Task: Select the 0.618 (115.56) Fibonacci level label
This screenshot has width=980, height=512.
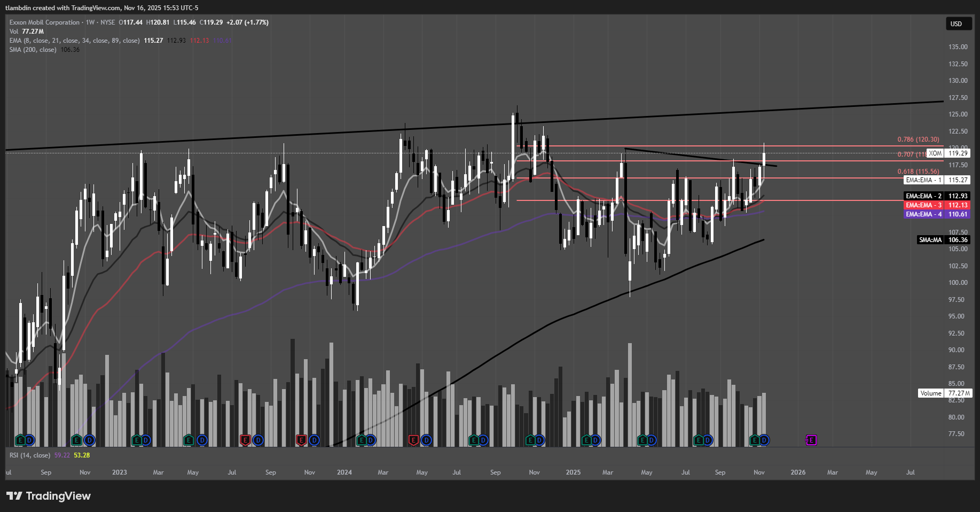Action: 918,172
